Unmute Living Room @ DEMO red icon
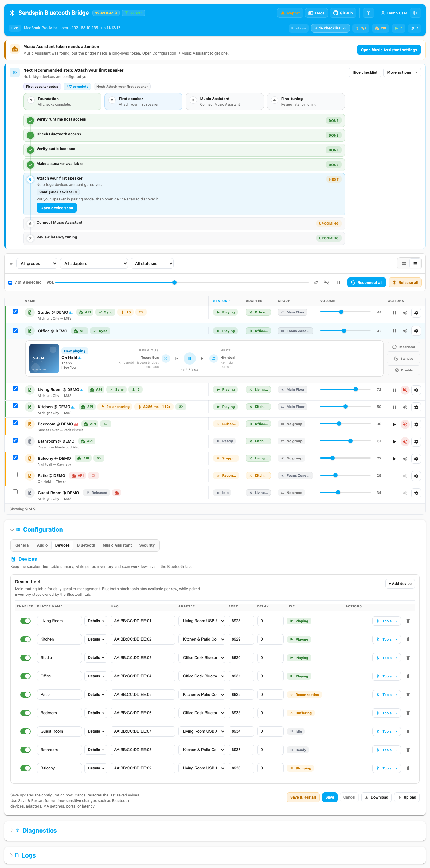 tap(405, 390)
